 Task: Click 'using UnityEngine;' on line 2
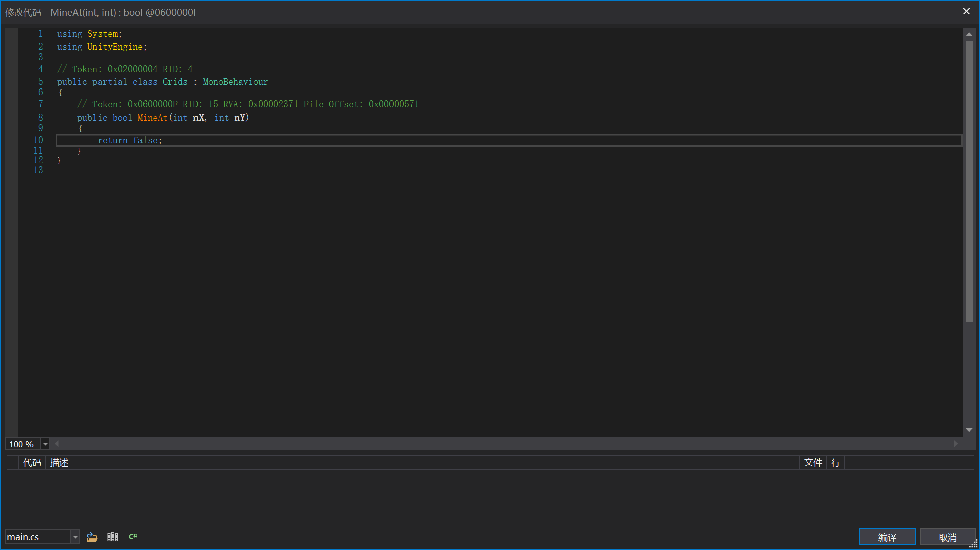click(x=102, y=47)
